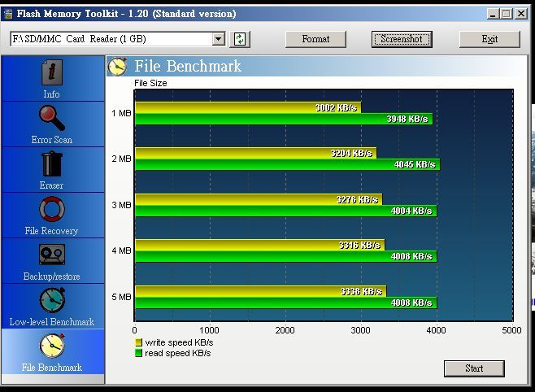Click the 4 MB file size label

(121, 250)
